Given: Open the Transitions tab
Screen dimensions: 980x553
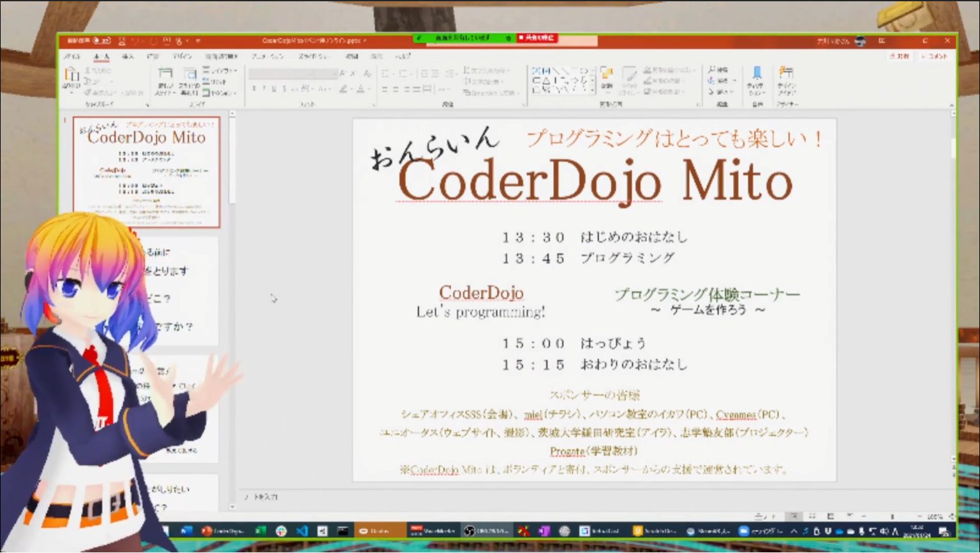Looking at the screenshot, I should pos(221,57).
